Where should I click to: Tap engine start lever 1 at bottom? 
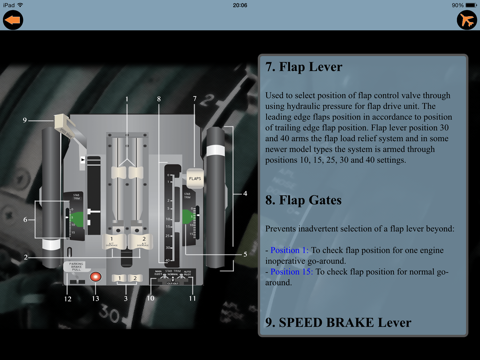coord(119,278)
